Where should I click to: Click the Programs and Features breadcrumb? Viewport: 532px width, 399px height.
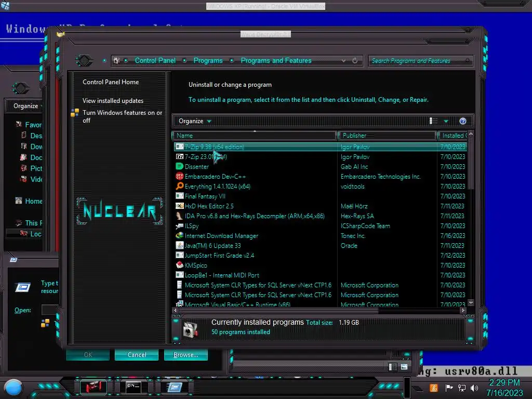click(276, 60)
